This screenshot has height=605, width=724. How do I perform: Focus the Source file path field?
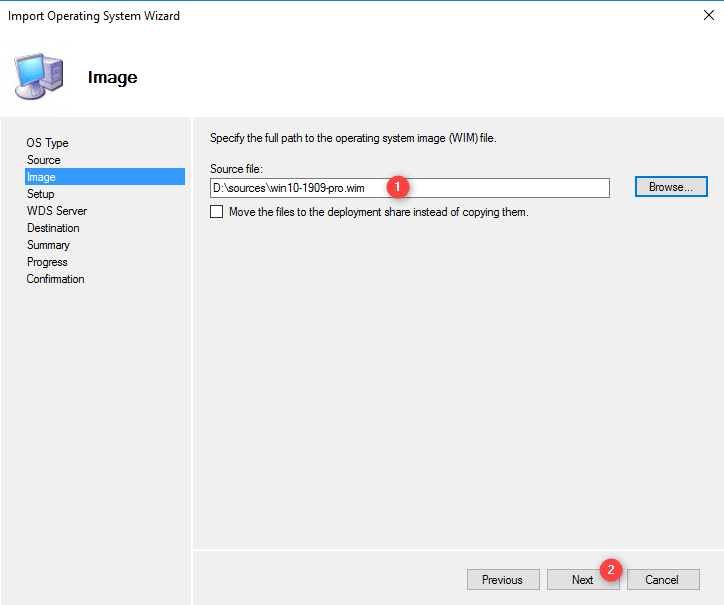point(410,188)
